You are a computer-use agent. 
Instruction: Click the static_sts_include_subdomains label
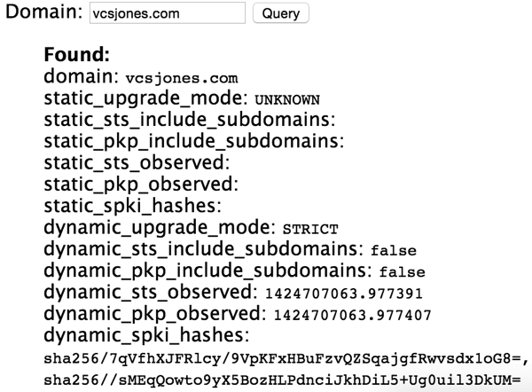pos(190,120)
